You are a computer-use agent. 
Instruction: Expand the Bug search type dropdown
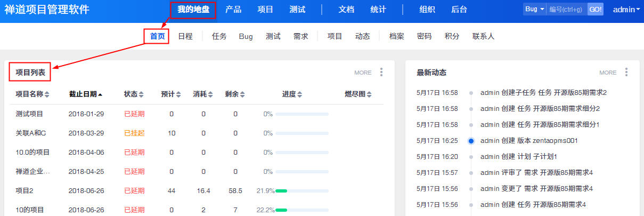click(x=534, y=10)
